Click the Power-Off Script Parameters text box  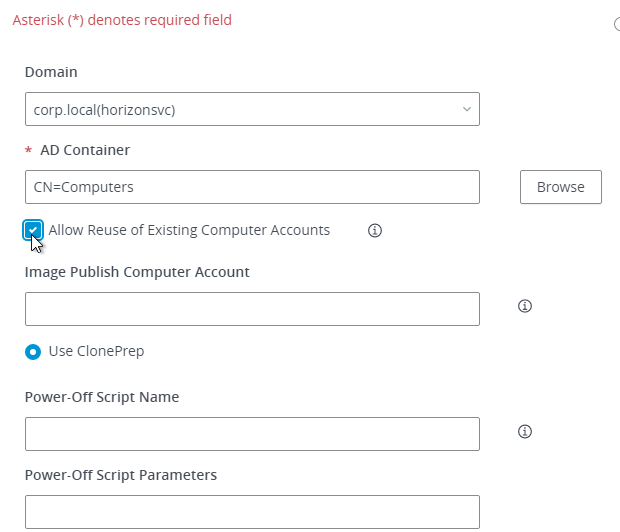click(x=252, y=512)
